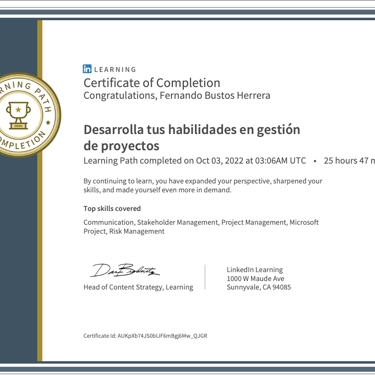The height and width of the screenshot is (375, 375).
Task: Click the handwritten signature
Action: pos(125,270)
